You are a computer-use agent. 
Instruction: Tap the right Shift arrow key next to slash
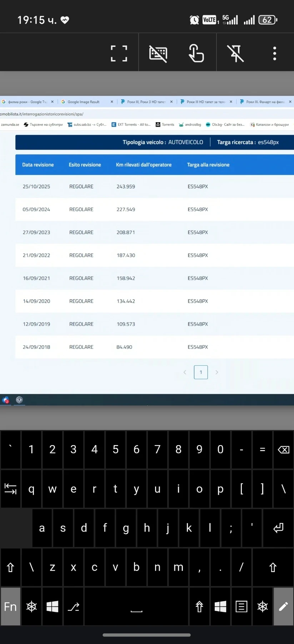273,567
